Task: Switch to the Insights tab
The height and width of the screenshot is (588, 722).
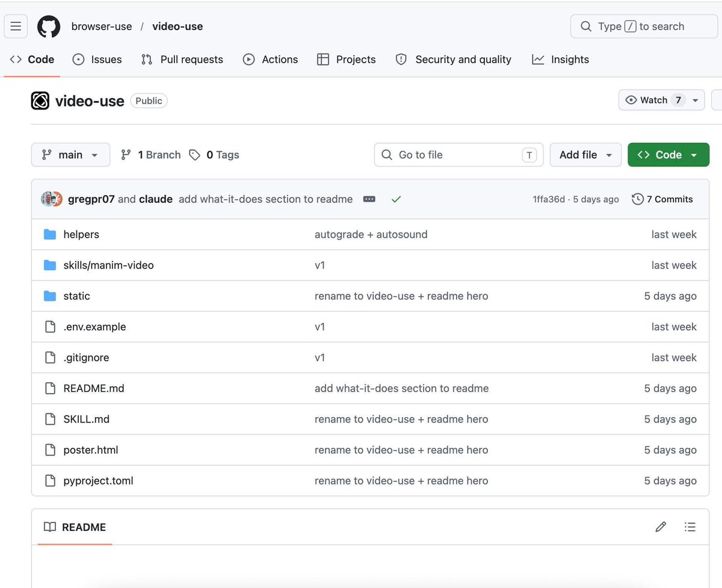Action: click(561, 60)
